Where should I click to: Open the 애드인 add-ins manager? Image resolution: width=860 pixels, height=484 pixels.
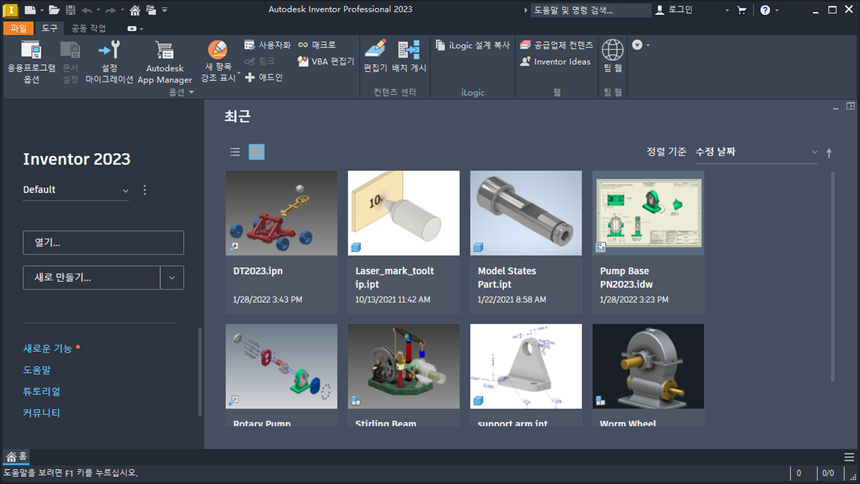(x=263, y=78)
